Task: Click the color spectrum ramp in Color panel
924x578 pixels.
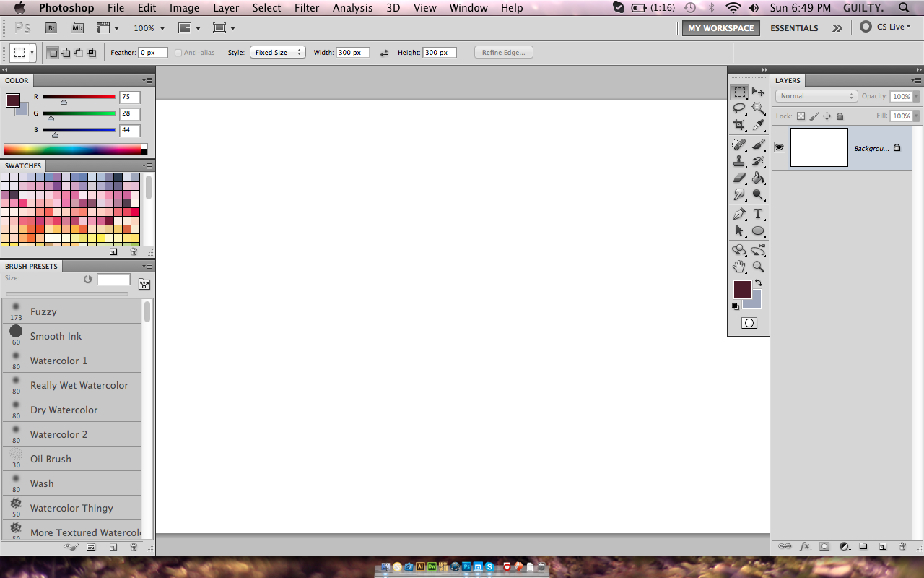Action: (75, 149)
